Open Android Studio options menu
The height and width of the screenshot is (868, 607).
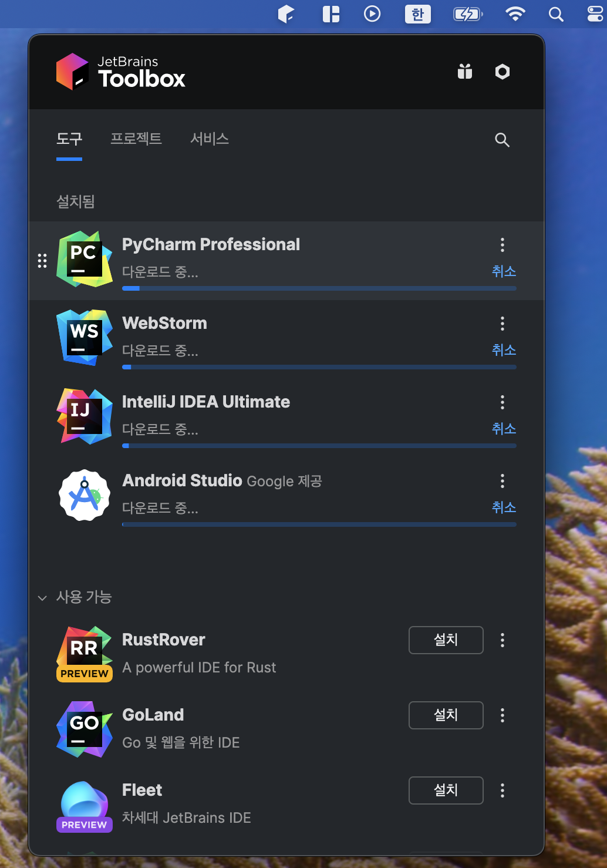click(x=503, y=481)
